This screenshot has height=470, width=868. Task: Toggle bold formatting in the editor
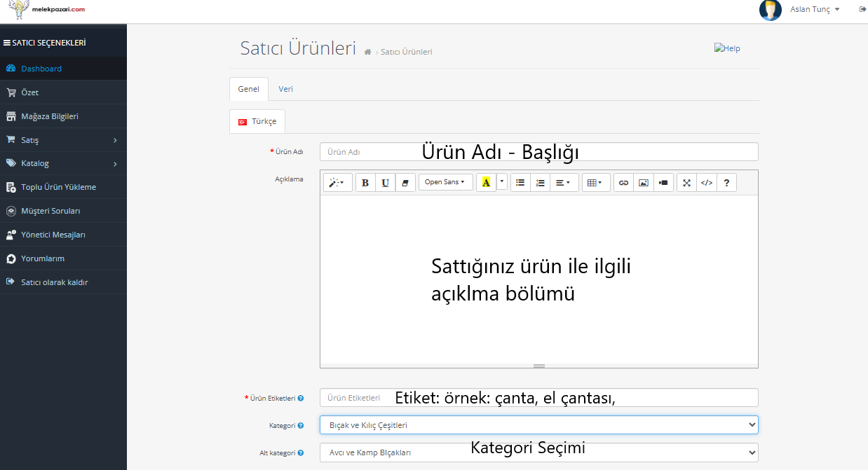click(365, 183)
